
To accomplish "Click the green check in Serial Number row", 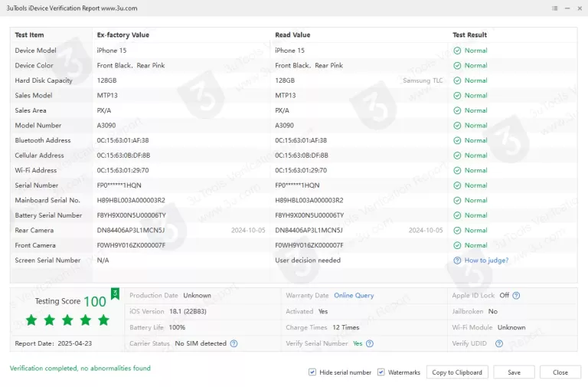I will [457, 185].
